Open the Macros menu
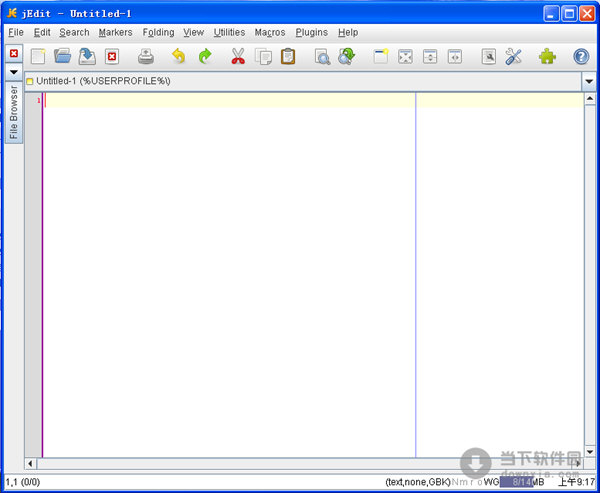Image resolution: width=600 pixels, height=493 pixels. coord(269,32)
